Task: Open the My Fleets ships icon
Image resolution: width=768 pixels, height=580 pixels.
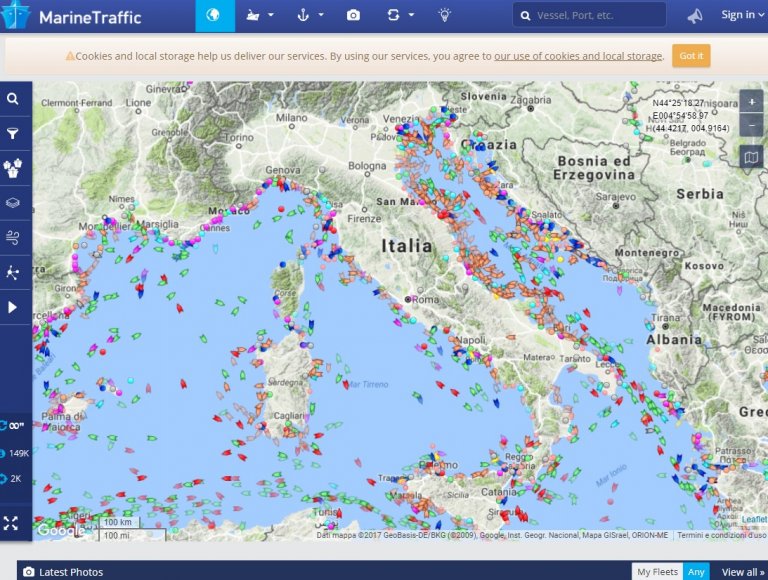Action: point(13,169)
